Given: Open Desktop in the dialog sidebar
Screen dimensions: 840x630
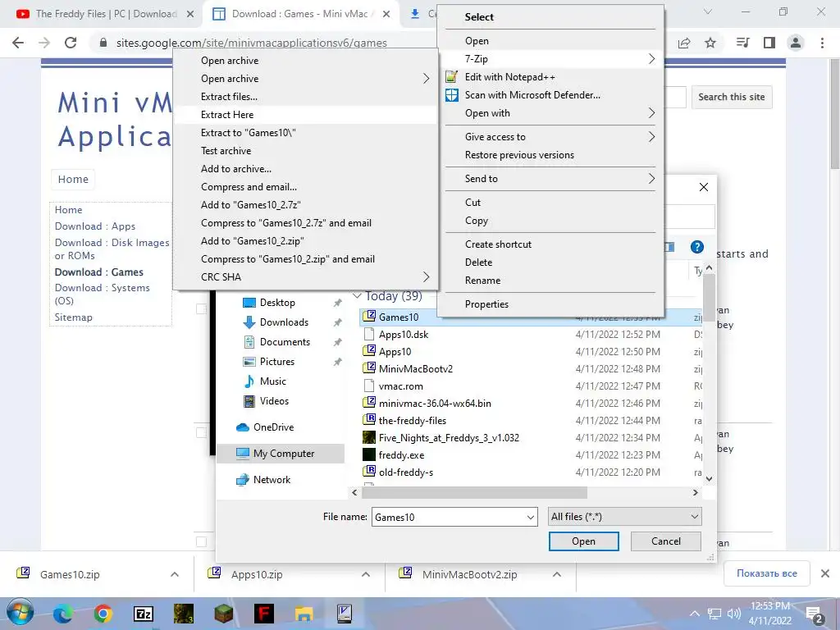Looking at the screenshot, I should (x=277, y=303).
